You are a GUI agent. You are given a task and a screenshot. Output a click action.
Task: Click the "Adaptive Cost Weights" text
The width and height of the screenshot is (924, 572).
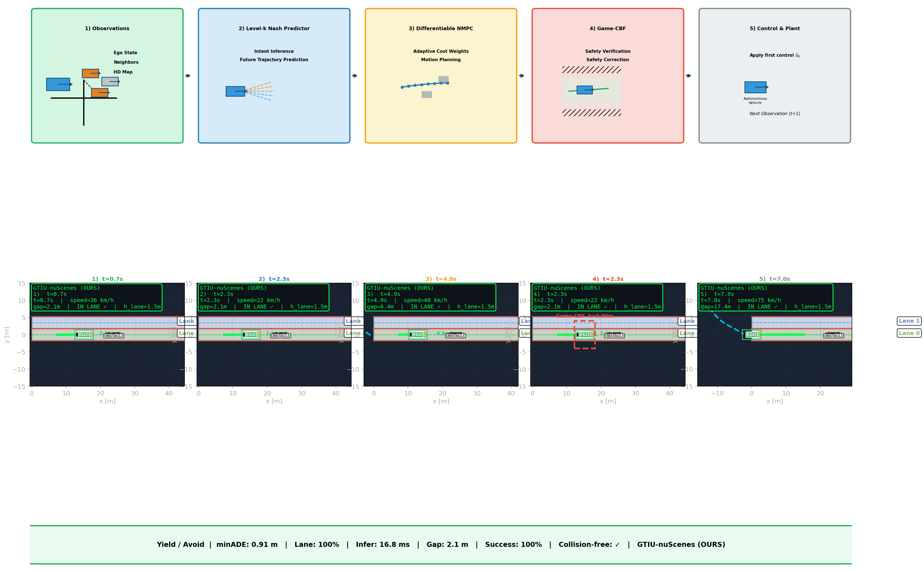[441, 51]
